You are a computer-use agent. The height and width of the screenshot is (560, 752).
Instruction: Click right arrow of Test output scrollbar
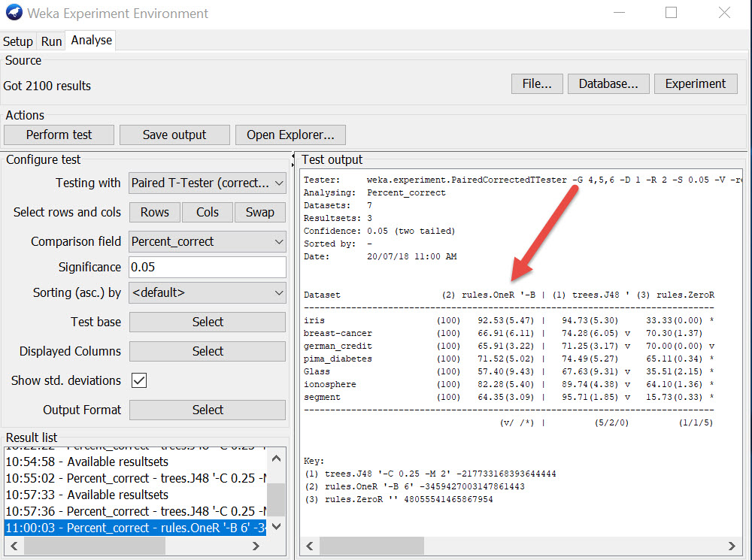pos(733,546)
